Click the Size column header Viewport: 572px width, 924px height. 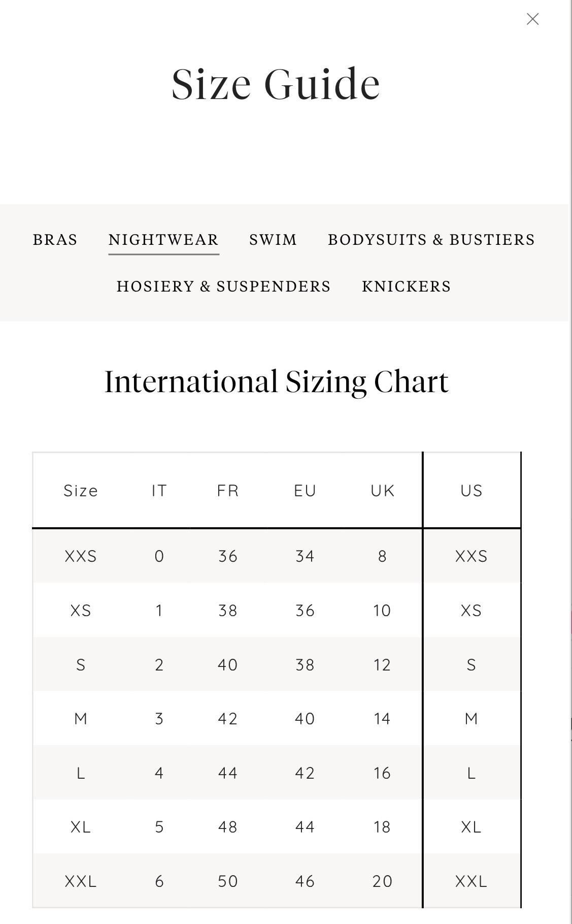click(x=81, y=491)
